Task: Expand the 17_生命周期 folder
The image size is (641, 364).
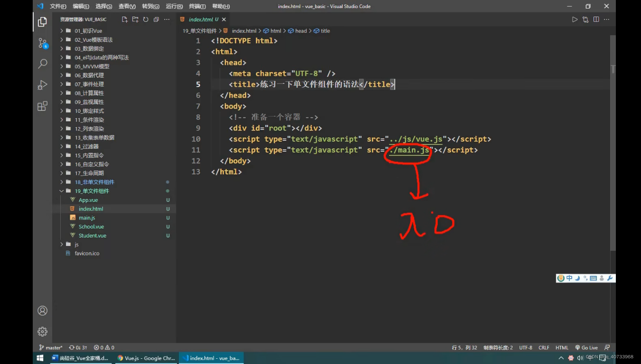Action: coord(114,173)
